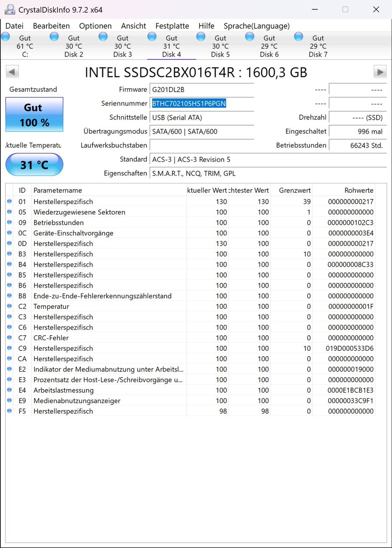392x548 pixels.
Task: Click the previous disk arrow button
Action: [x=12, y=72]
